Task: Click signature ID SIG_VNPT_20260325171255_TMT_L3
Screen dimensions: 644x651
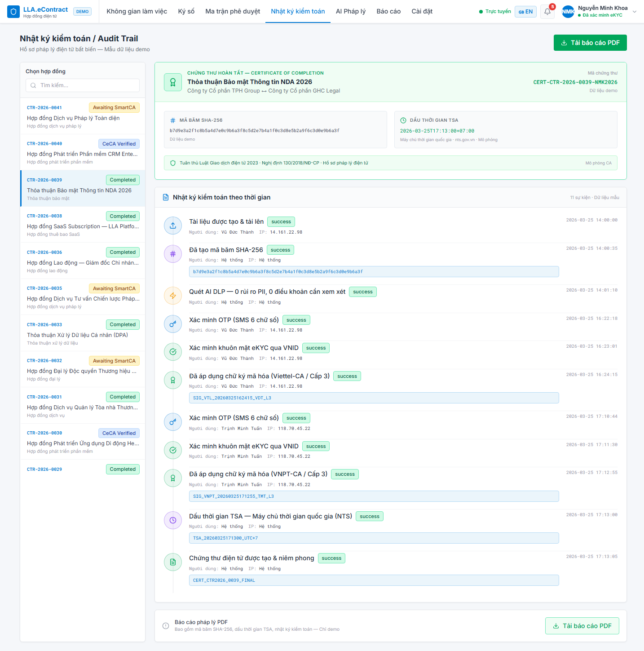Action: (374, 496)
